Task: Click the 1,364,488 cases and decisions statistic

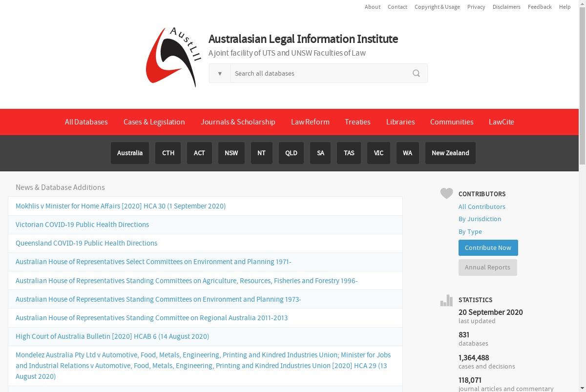Action: [487, 362]
